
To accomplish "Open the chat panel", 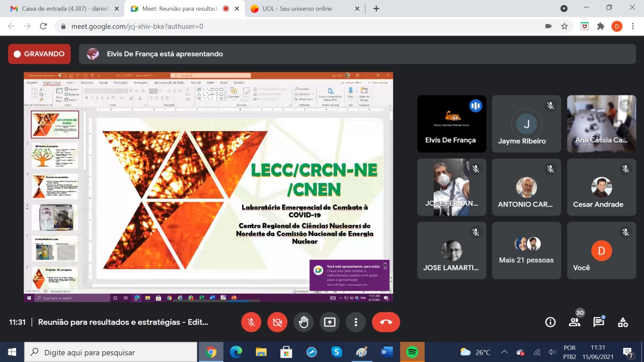I will [598, 322].
